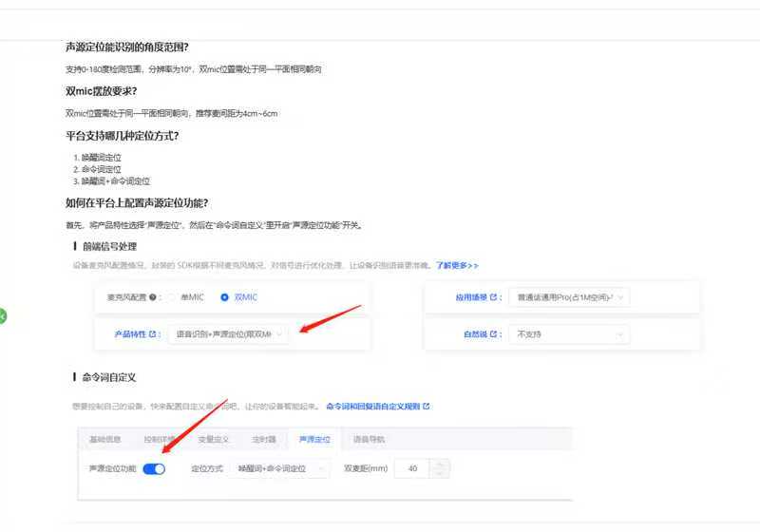Open the 应用场景 dropdown
The height and width of the screenshot is (532, 760).
tap(569, 297)
